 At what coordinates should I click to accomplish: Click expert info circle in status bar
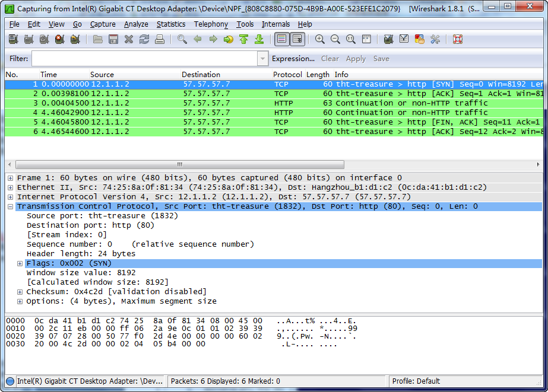(10, 381)
